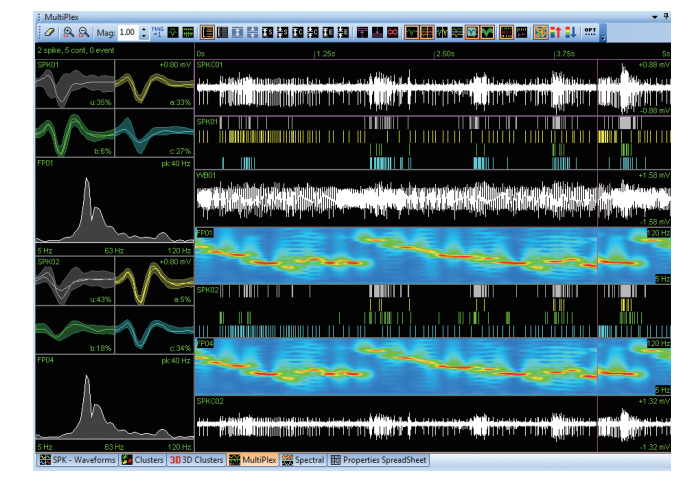Select the MultiPlex tab

(x=253, y=460)
